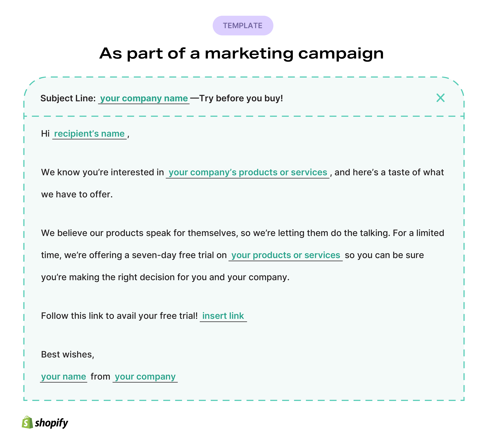Click the 'your name' signature placeholder
This screenshot has height=448, width=486.
point(64,377)
